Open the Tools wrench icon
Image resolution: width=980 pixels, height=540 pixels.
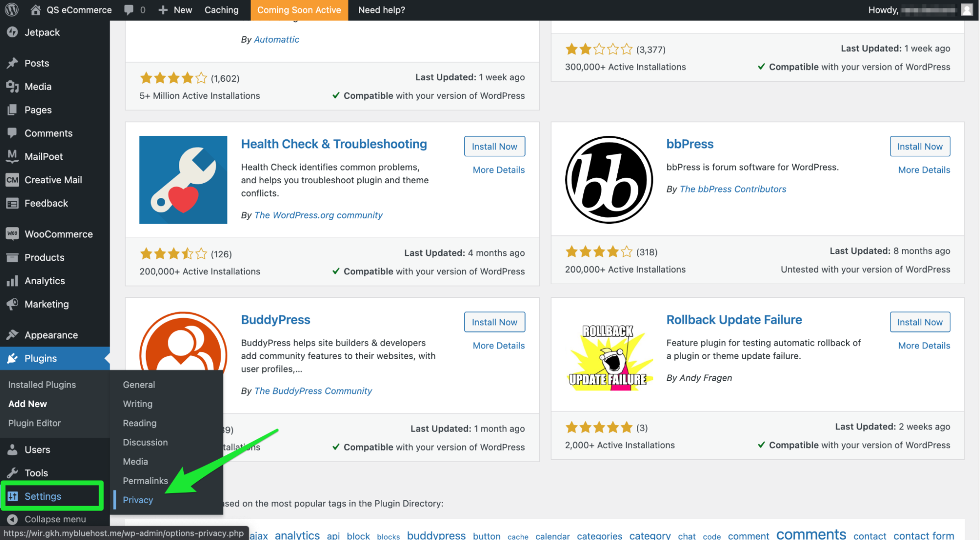tap(12, 472)
